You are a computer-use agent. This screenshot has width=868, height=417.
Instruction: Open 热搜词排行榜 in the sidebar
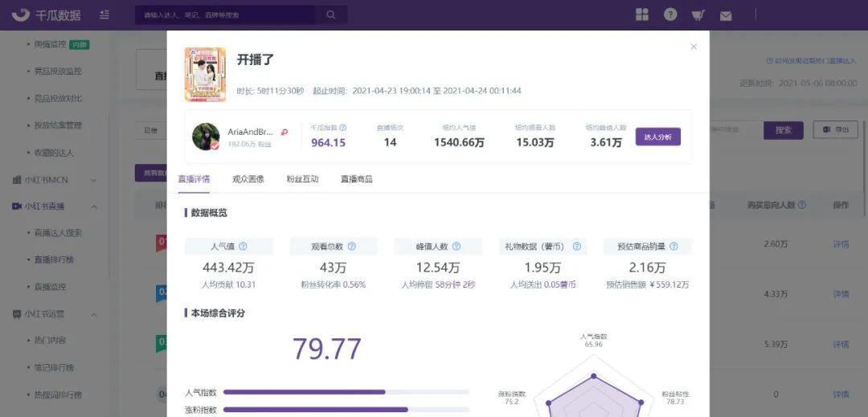tap(58, 395)
